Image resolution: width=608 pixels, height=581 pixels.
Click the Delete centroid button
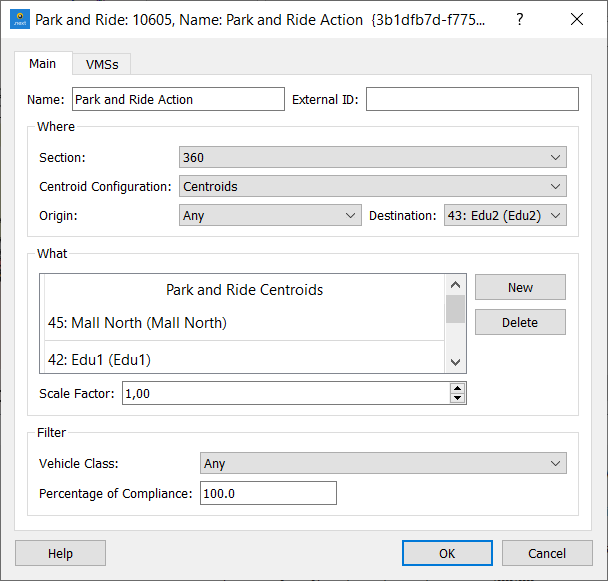click(x=520, y=322)
